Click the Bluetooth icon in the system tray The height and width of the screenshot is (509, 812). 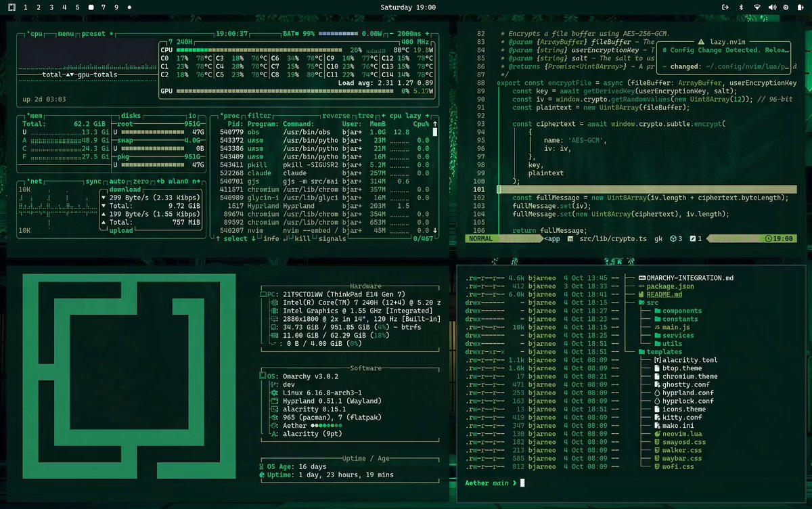[x=741, y=7]
